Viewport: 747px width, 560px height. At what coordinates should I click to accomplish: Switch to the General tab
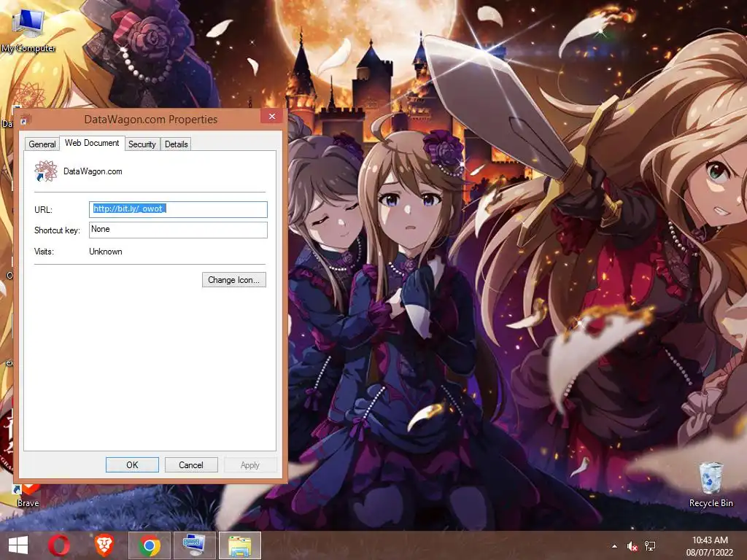click(x=42, y=144)
